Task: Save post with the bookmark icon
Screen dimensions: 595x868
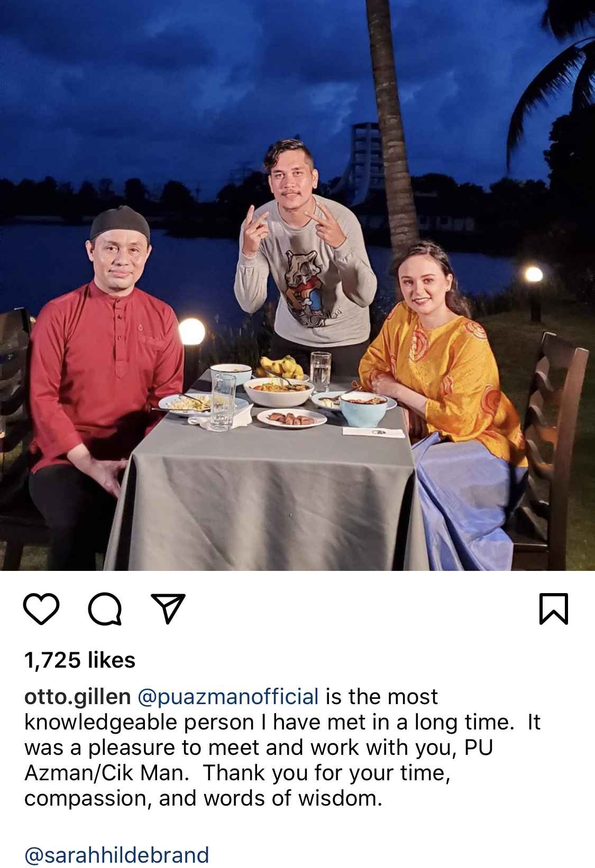Action: tap(553, 609)
